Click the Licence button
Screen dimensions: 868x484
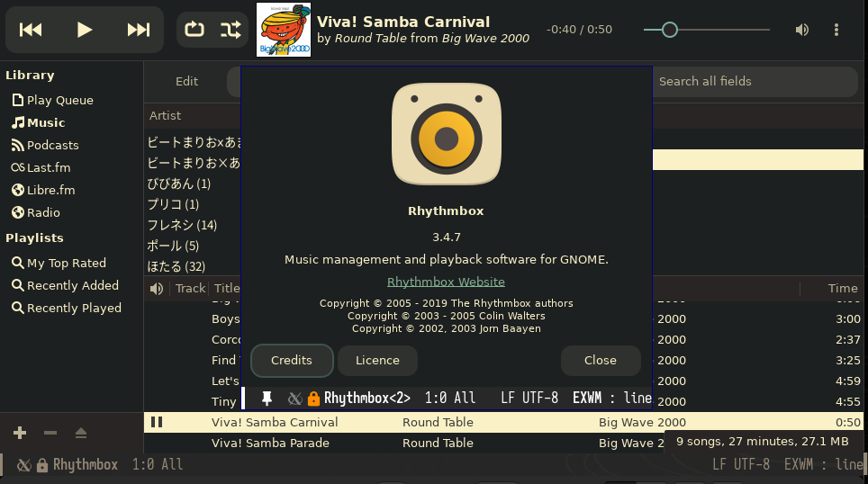pyautogui.click(x=377, y=360)
